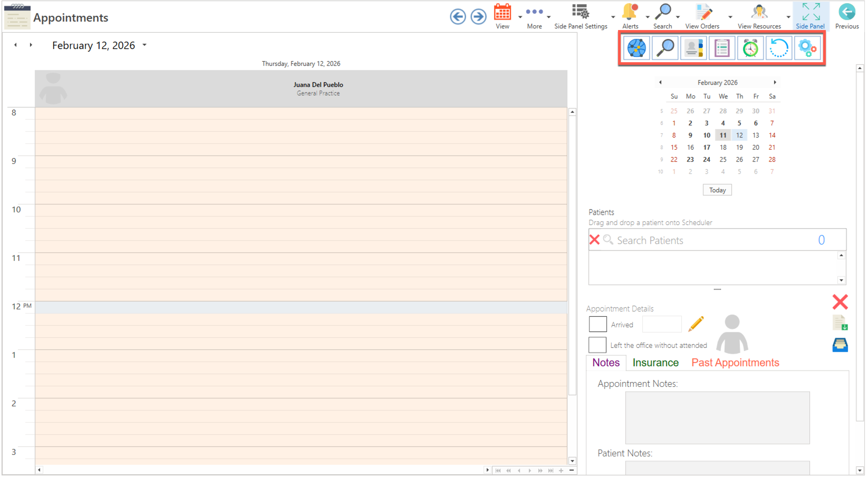Viewport: 868px width, 478px height.
Task: Click the Today button under calendar
Action: coord(717,190)
